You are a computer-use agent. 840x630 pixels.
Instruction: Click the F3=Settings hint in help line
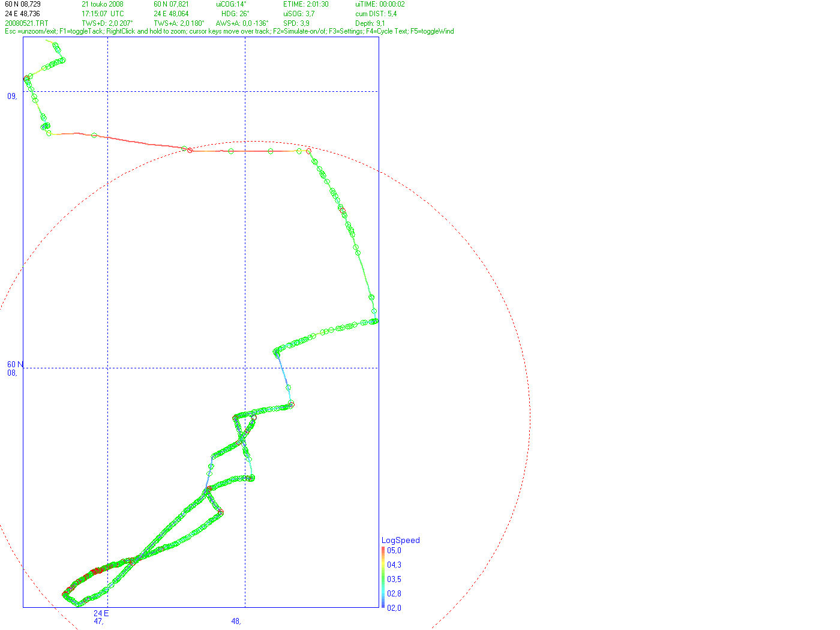pos(346,31)
